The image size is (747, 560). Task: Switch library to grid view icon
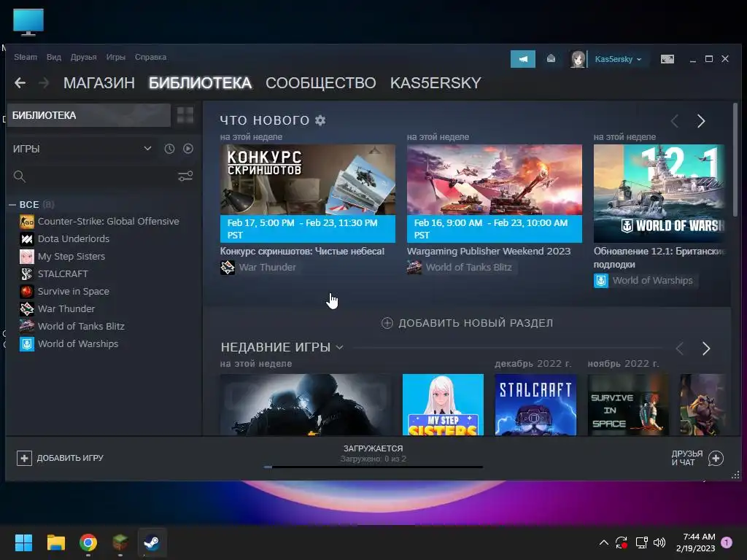tap(185, 115)
